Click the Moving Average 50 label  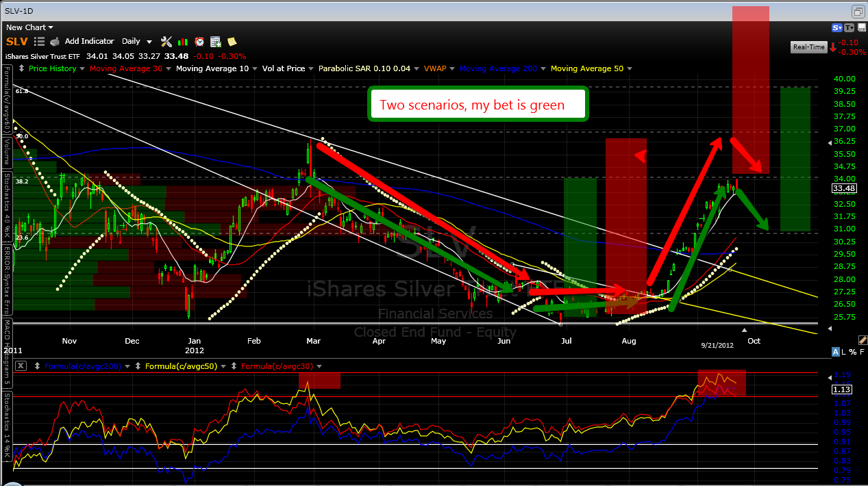[587, 68]
